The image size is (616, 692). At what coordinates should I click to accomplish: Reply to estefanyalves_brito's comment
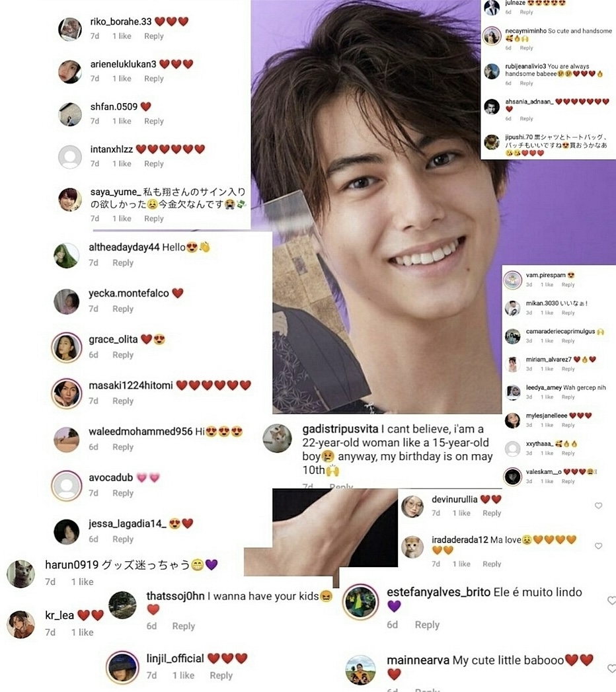(x=427, y=625)
